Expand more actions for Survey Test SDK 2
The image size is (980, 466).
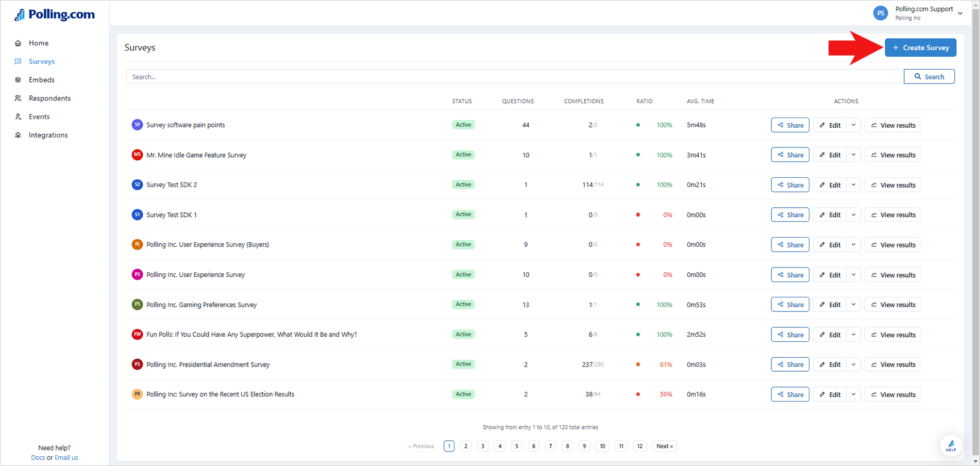click(x=853, y=185)
